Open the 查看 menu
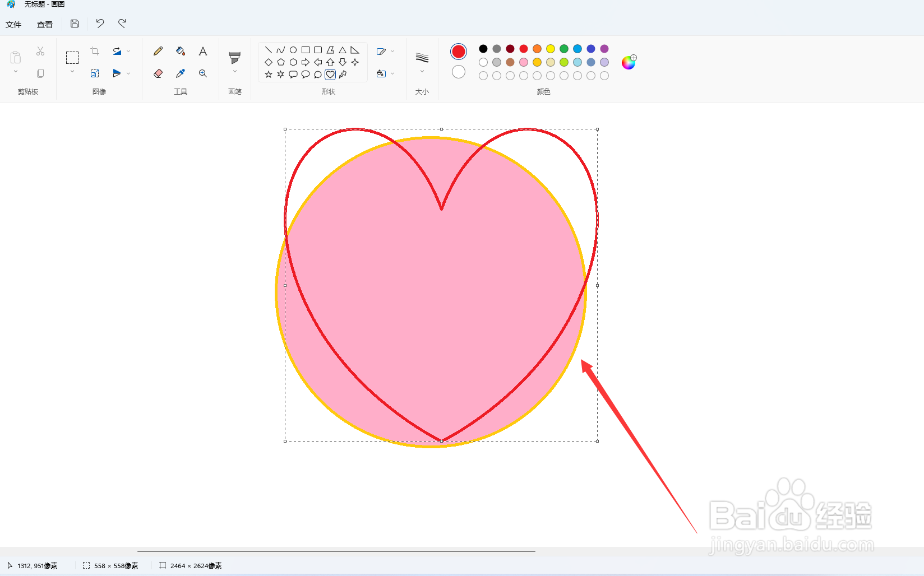The width and height of the screenshot is (924, 576). tap(45, 25)
